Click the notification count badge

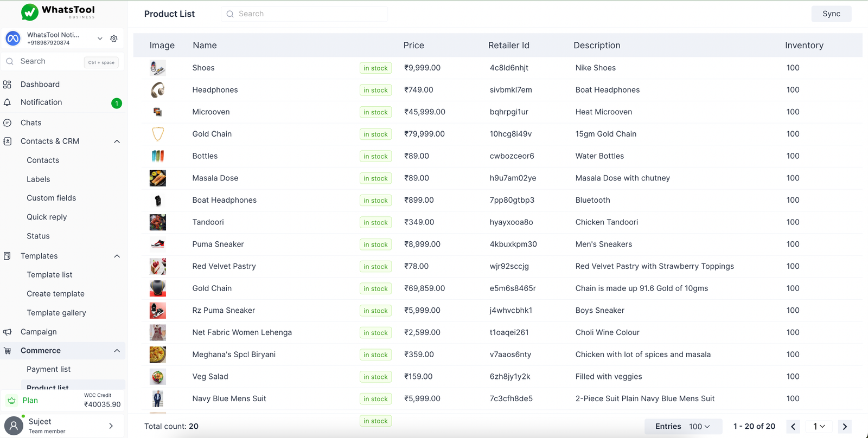pyautogui.click(x=117, y=103)
